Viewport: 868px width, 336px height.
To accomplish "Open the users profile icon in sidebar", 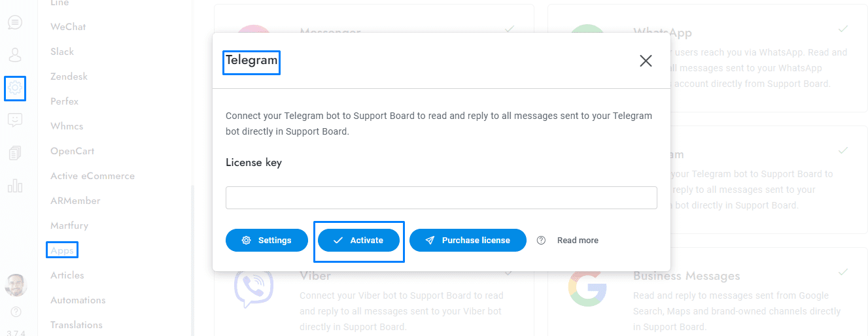I will click(15, 55).
